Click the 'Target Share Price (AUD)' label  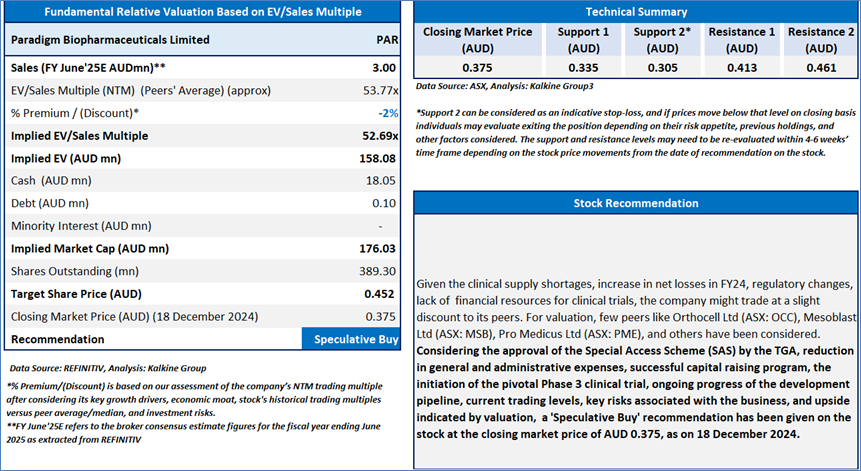pyautogui.click(x=76, y=294)
